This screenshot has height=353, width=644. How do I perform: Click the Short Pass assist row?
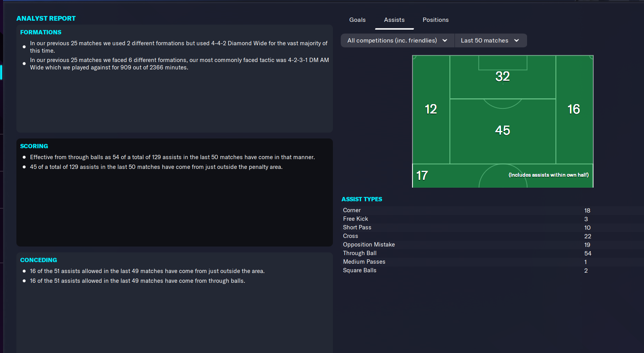[466, 227]
